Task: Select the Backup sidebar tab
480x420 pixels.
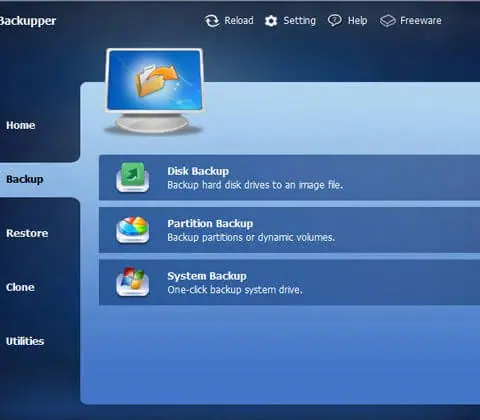Action: tap(25, 179)
